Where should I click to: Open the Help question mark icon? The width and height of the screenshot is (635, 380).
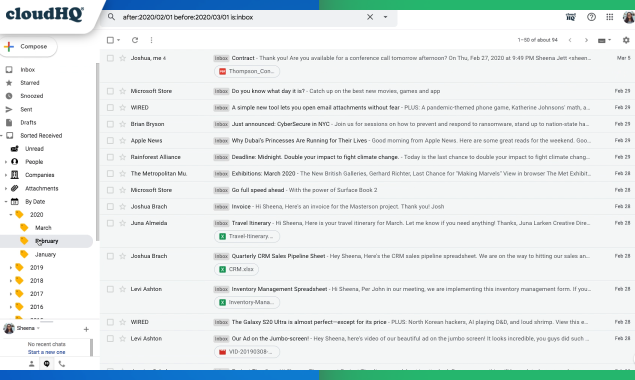point(591,17)
